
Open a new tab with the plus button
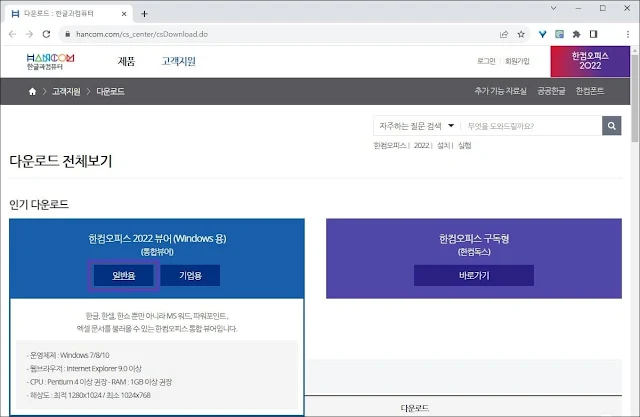(x=144, y=14)
